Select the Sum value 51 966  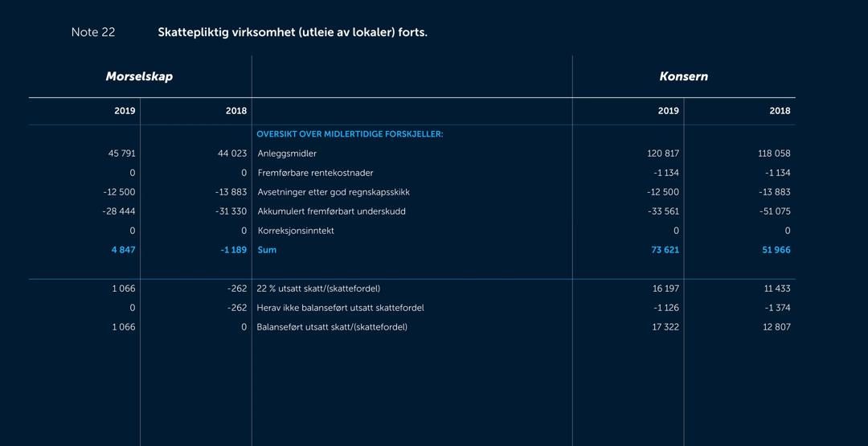pos(776,250)
